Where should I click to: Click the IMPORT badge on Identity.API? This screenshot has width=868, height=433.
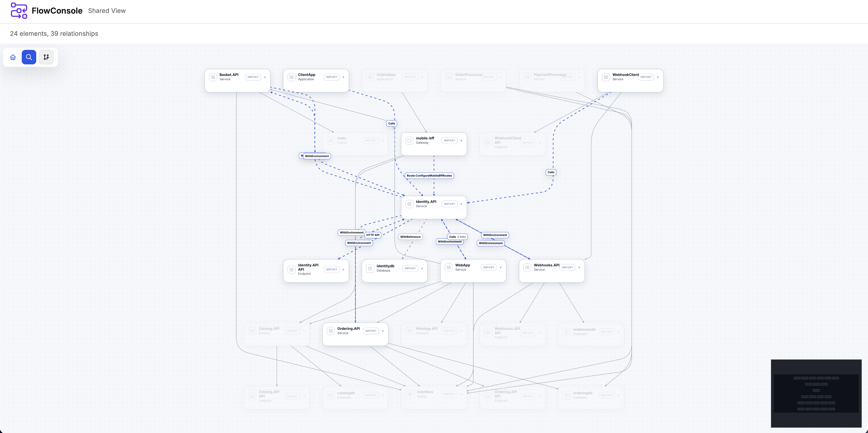pyautogui.click(x=449, y=204)
